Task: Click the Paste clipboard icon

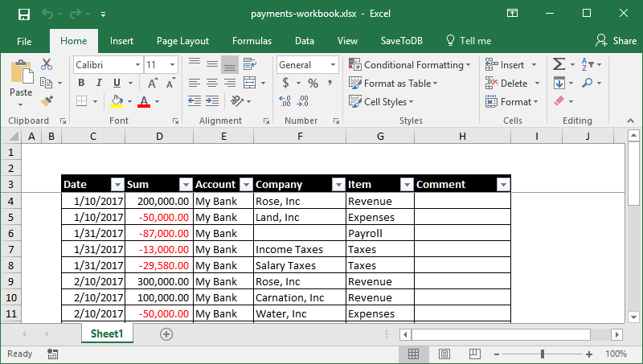Action: point(22,72)
